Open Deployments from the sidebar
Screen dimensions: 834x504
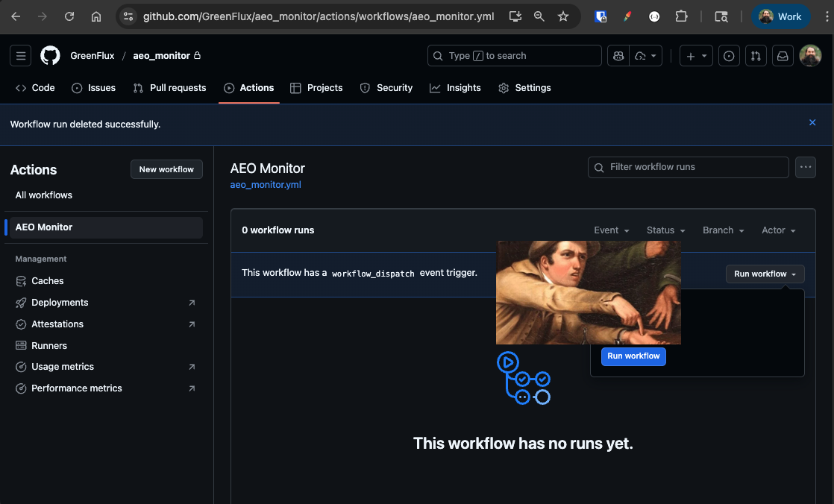pyautogui.click(x=60, y=302)
